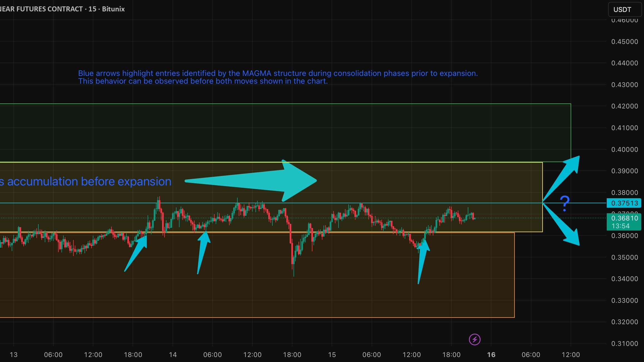644x362 pixels.
Task: Click the '16' date label on time axis
Action: (x=491, y=354)
